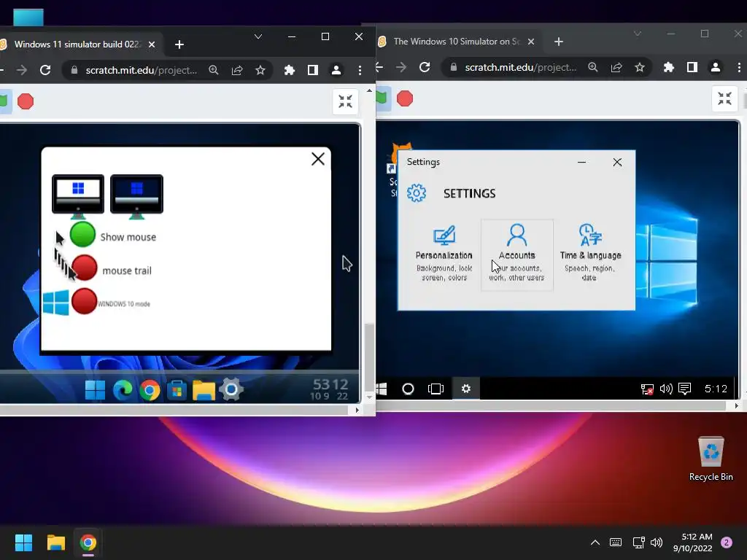Screen dimensions: 747x560
Task: Open profile menu in left Chrome window
Action: coord(336,71)
